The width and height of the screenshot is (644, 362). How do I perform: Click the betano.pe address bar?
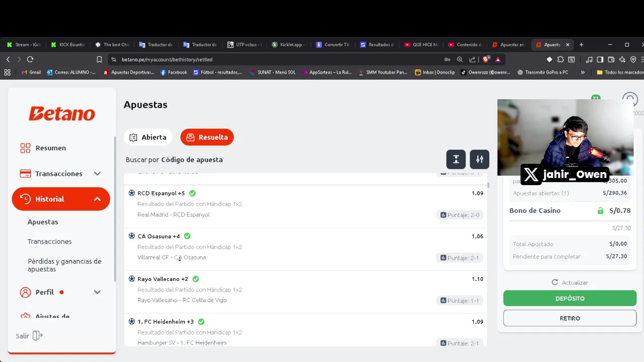pyautogui.click(x=277, y=59)
